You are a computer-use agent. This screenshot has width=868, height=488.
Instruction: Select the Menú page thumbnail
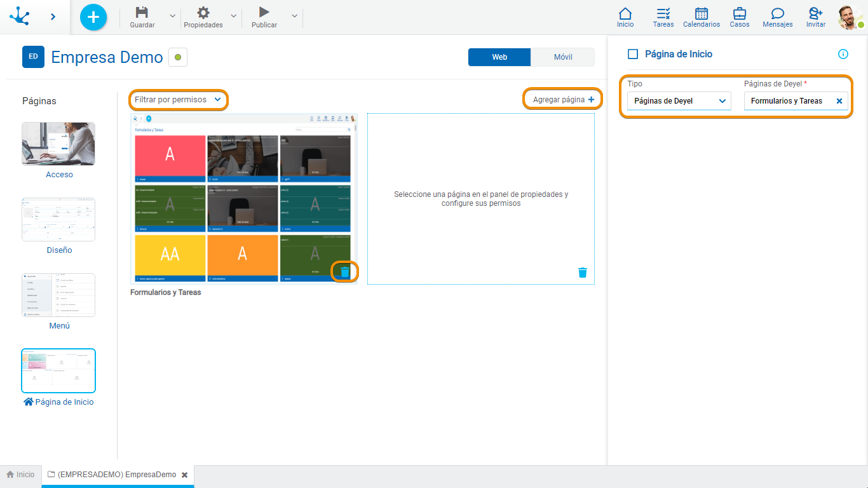coord(58,295)
